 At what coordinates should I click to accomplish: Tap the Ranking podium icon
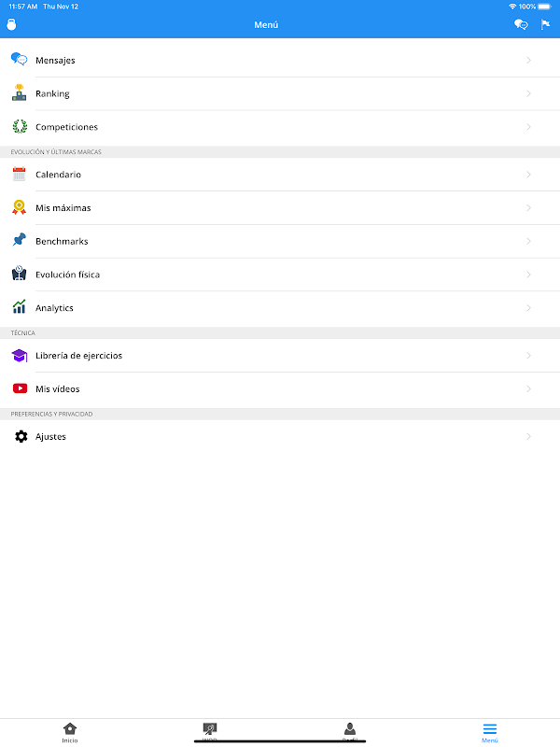(20, 93)
